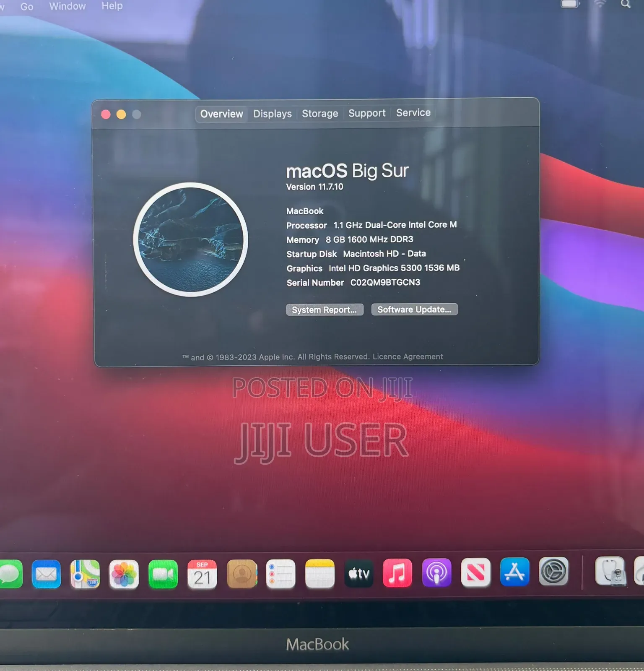This screenshot has height=671, width=644.
Task: Click the MacBook model name text
Action: (x=305, y=211)
